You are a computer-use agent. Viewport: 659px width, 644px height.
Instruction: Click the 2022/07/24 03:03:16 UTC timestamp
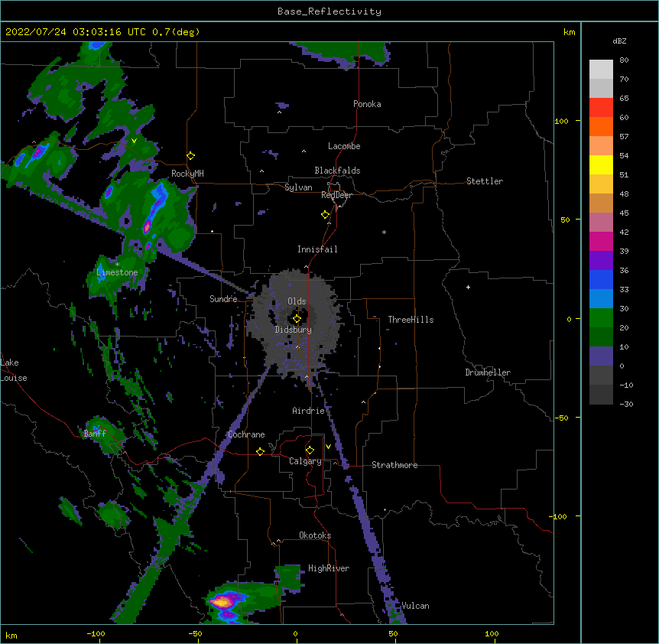[75, 32]
